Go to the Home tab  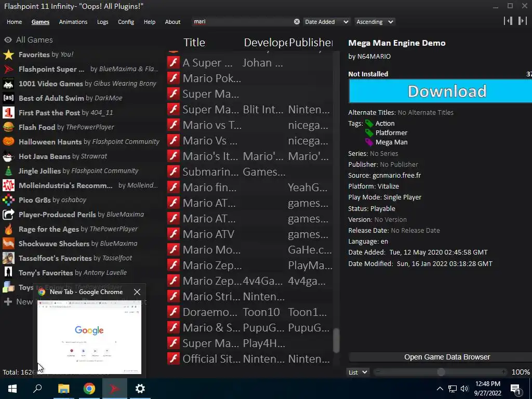[x=14, y=22]
